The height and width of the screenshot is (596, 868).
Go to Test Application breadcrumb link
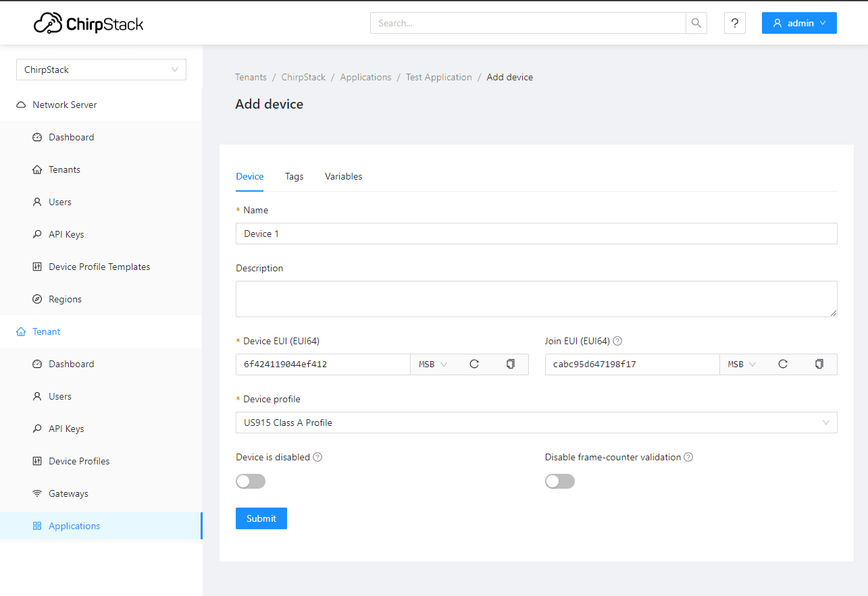(x=439, y=78)
